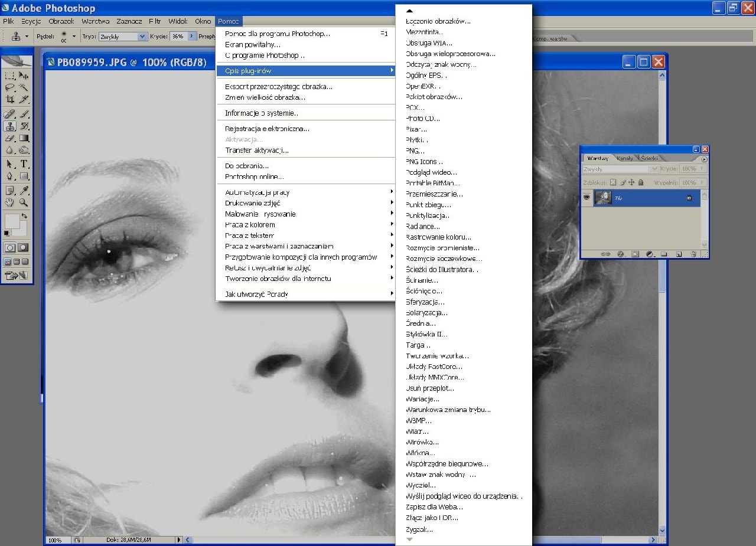Activate the Hand tool
The width and height of the screenshot is (756, 546).
pyautogui.click(x=10, y=202)
